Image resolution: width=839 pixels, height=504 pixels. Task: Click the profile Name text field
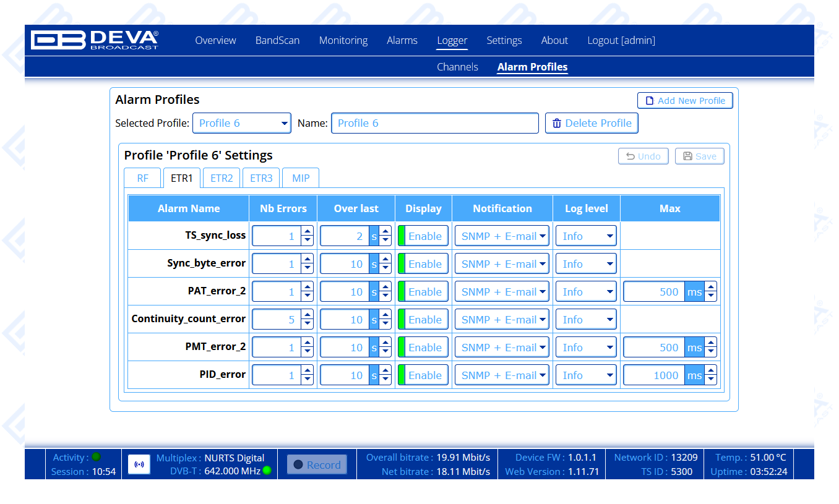(x=434, y=123)
